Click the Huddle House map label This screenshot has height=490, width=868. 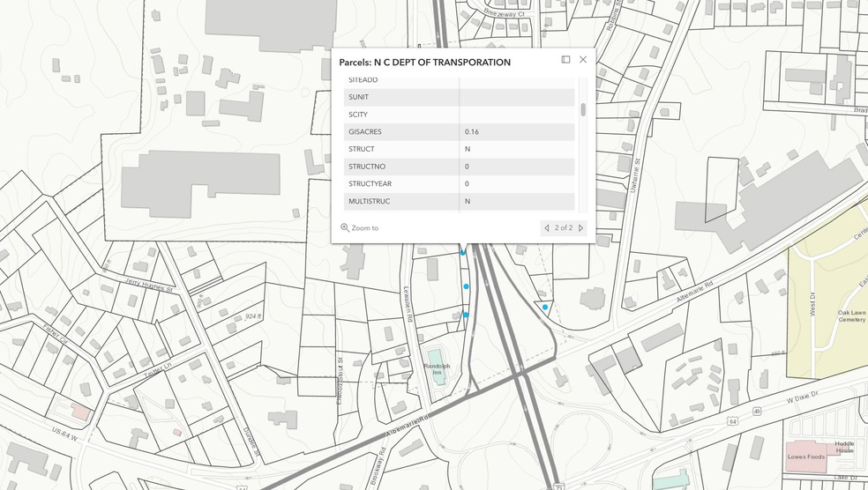(845, 449)
